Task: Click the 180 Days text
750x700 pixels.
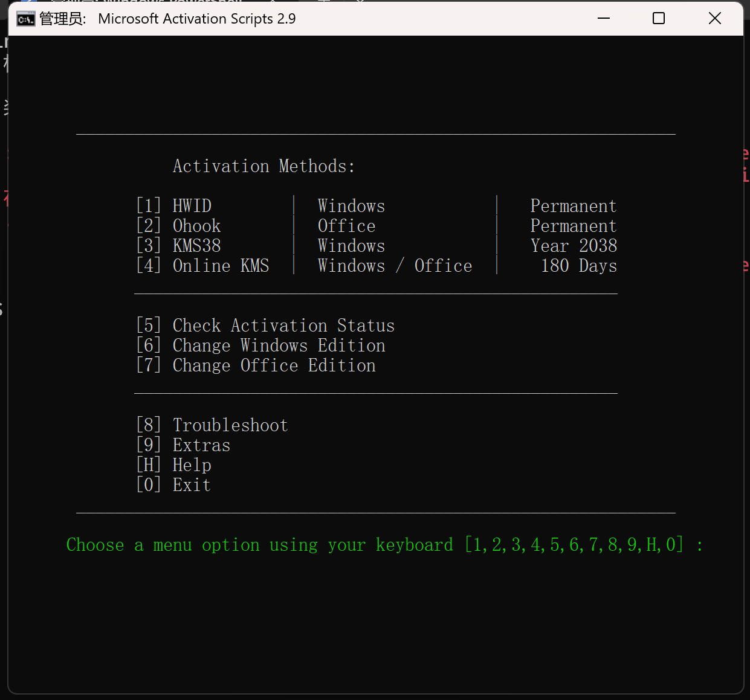Action: coord(579,266)
